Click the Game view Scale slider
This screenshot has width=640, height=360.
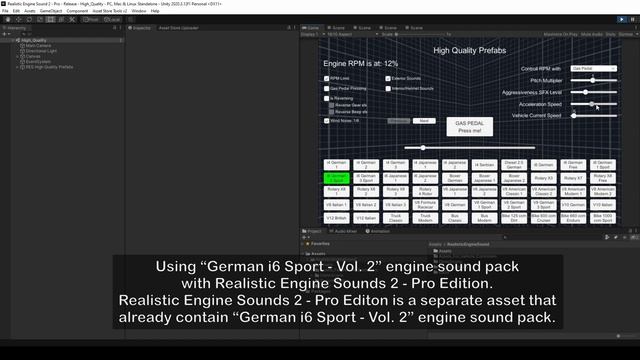pyautogui.click(x=420, y=34)
